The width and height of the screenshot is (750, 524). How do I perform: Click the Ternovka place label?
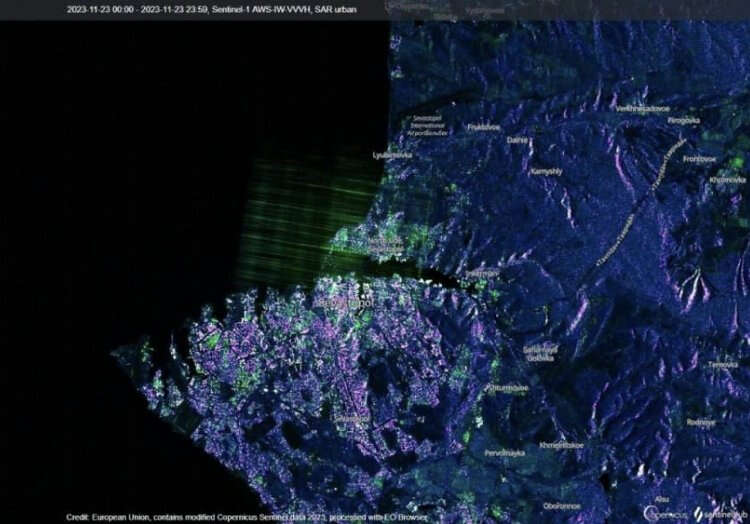(723, 365)
